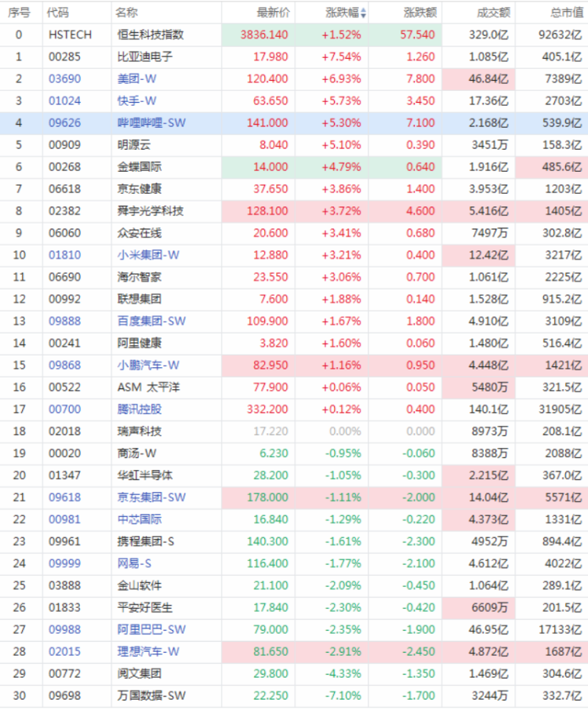This screenshot has width=588, height=710.
Task: Open stock code link 03690
Action: 65,78
